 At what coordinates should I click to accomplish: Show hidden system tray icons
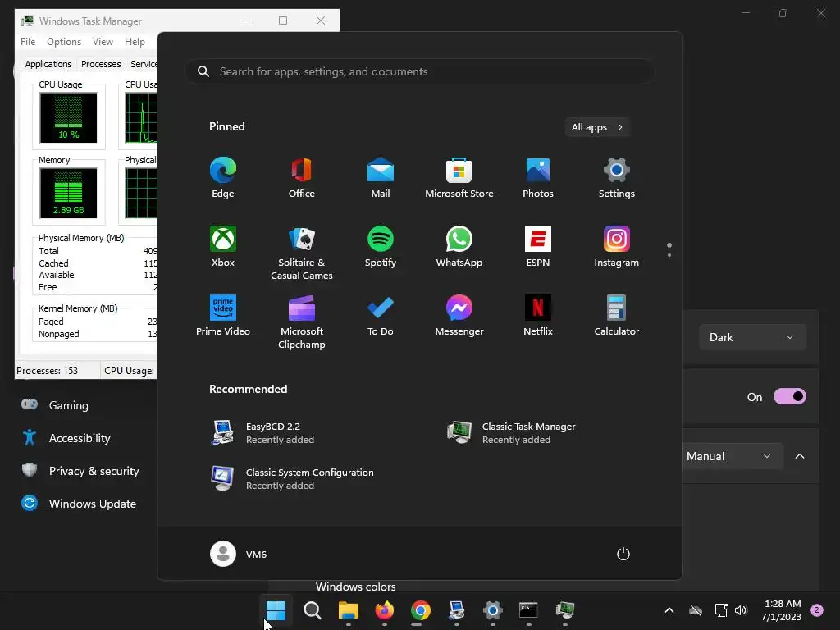[669, 610]
